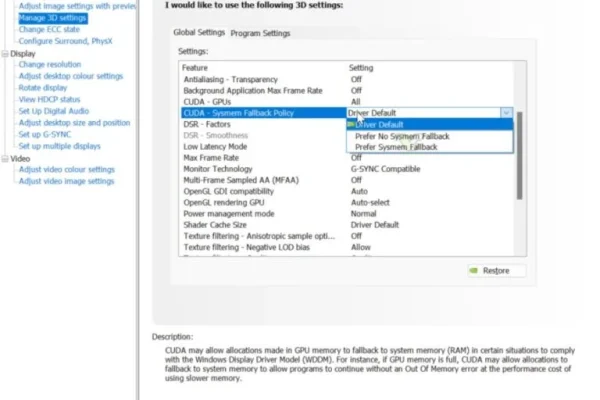Choose Prefer Sysmem Fallback option
Viewport: 600px width, 400px height.
[429, 147]
